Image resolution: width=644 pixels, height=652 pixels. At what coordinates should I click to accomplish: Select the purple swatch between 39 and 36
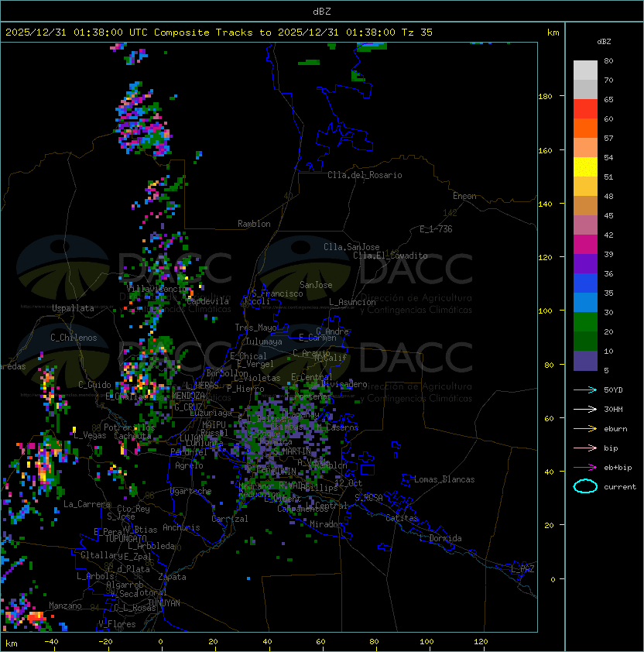coord(585,263)
